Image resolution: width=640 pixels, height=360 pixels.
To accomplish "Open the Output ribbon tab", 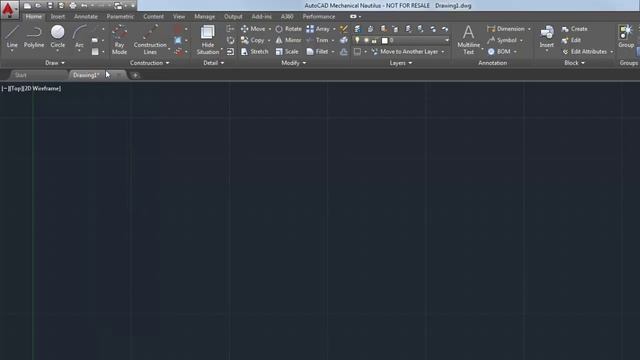I will click(x=233, y=17).
